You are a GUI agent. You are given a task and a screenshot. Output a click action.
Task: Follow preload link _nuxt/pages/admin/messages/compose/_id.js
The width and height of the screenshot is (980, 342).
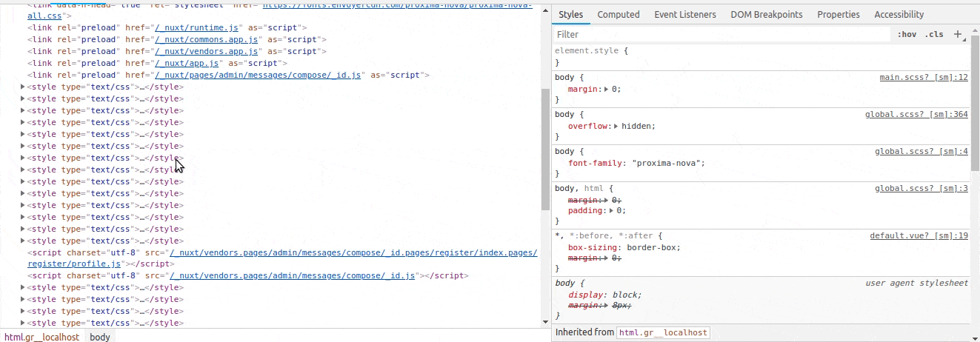coord(257,75)
